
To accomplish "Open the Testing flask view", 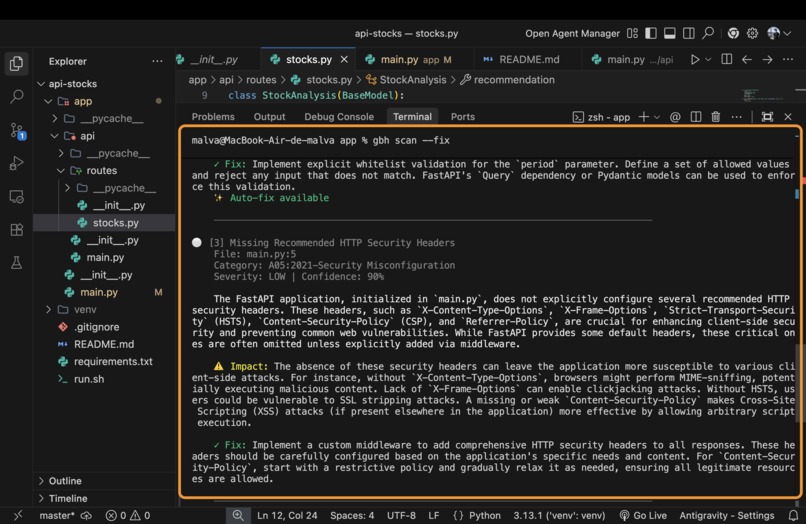I will click(16, 263).
